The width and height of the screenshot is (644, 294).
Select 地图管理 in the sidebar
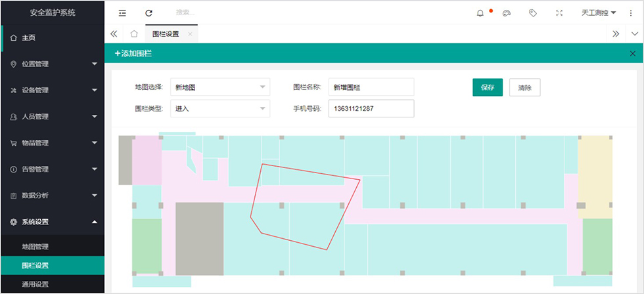[x=35, y=247]
